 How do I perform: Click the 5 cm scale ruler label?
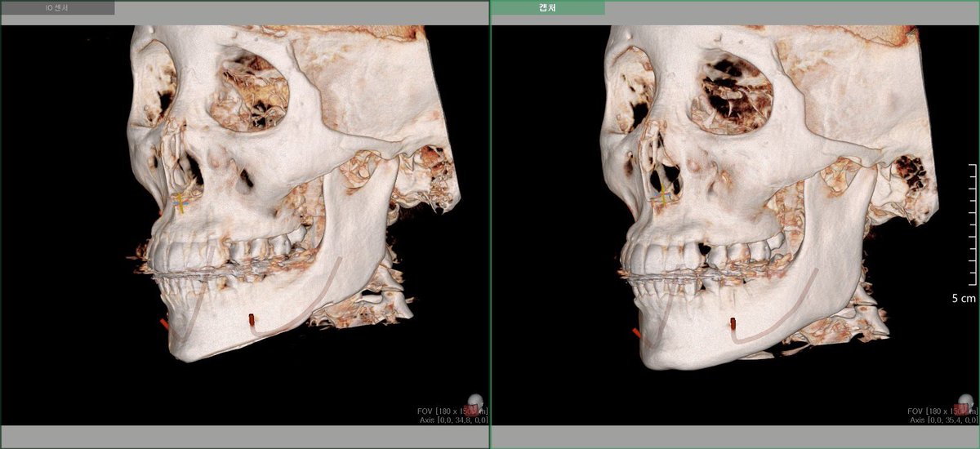pos(964,299)
